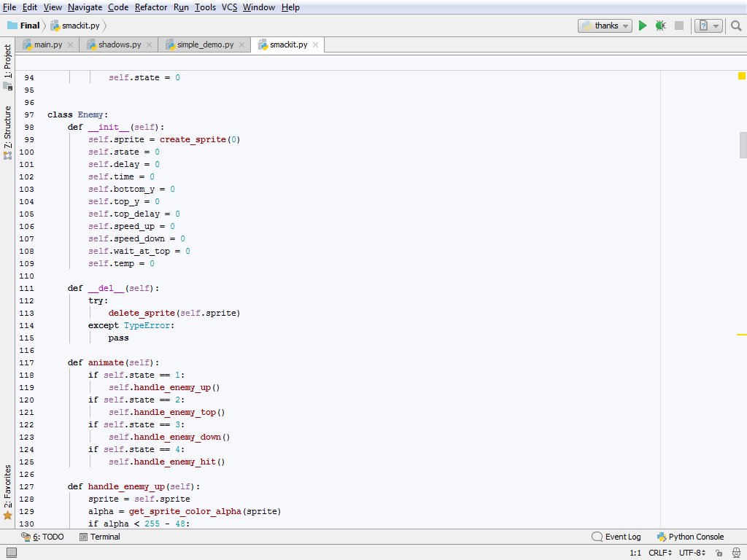The image size is (747, 560).
Task: Open the Event Log
Action: 616,537
